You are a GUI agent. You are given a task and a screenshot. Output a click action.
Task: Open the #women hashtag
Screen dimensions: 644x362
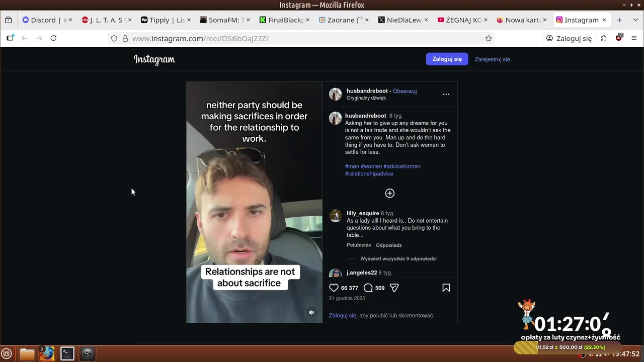coord(371,166)
